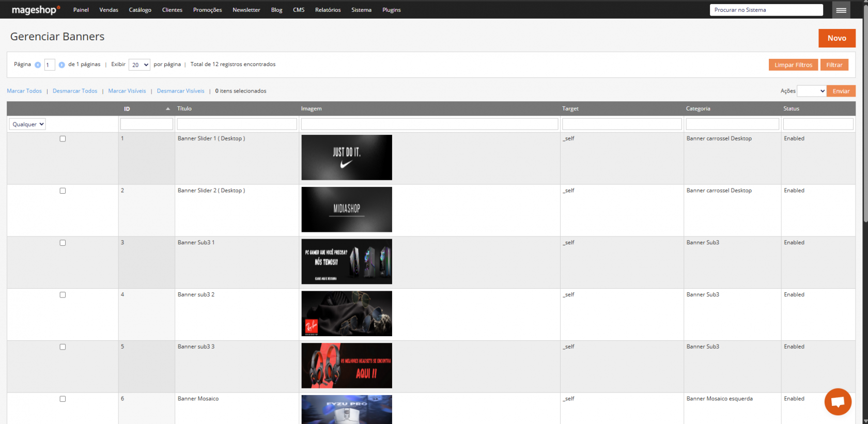Click the Marcar Todos link
The image size is (868, 424).
[x=24, y=91]
